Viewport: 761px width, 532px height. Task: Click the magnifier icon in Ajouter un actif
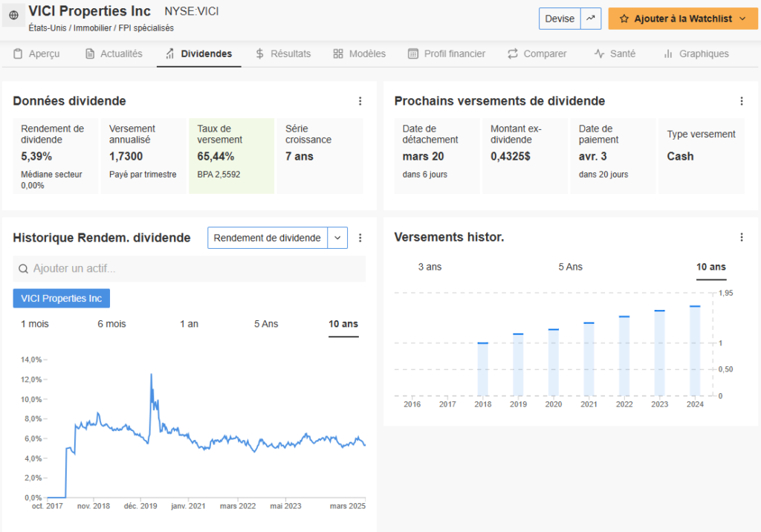click(x=23, y=269)
